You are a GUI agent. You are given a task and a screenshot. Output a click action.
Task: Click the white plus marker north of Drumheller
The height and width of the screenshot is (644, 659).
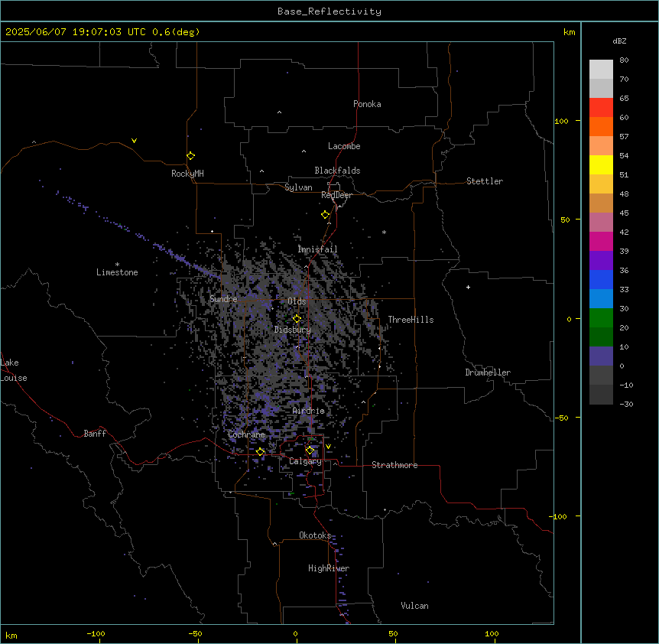[x=468, y=287]
